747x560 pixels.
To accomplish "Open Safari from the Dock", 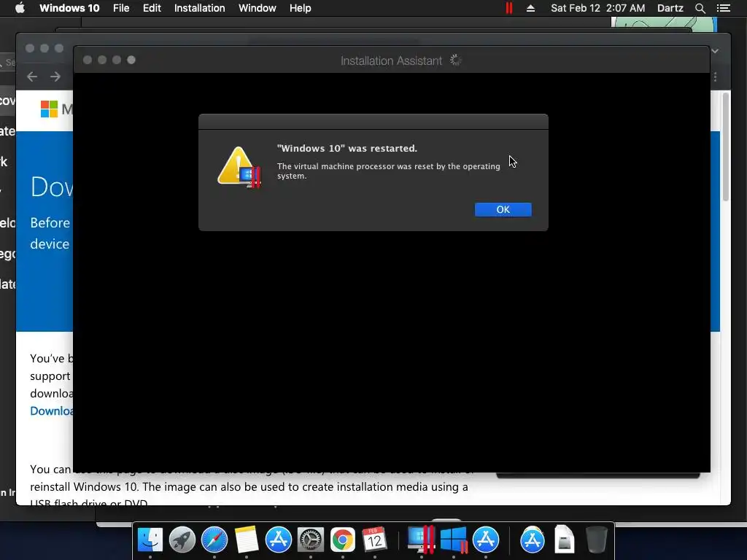I will pos(214,540).
